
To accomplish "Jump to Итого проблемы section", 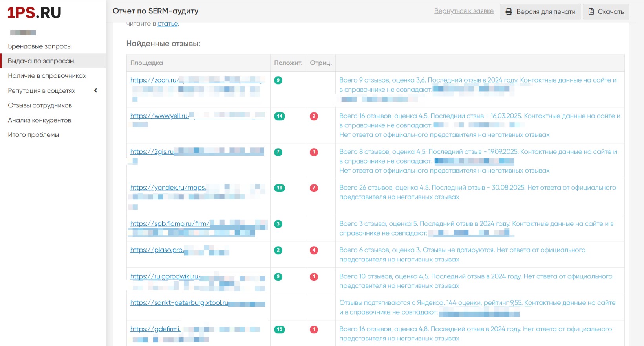I will pyautogui.click(x=33, y=135).
